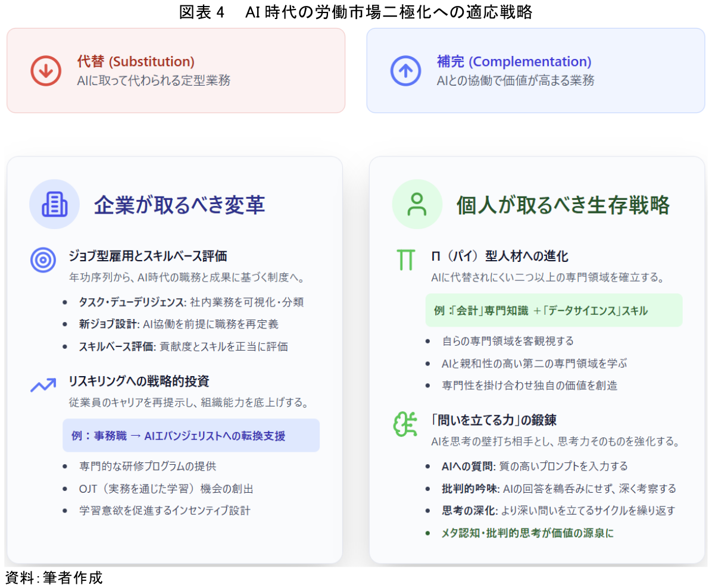This screenshot has width=712, height=588.
Task: Click the green pi symbol icon
Action: [405, 260]
